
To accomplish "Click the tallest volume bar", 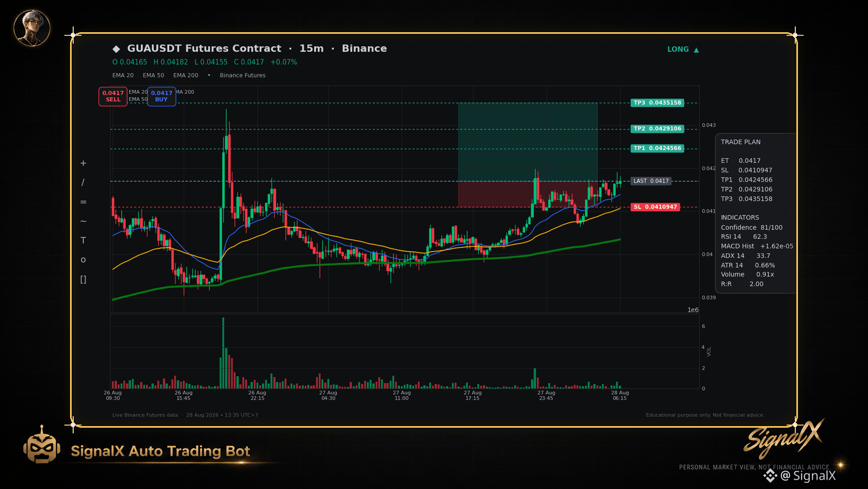I will click(223, 353).
